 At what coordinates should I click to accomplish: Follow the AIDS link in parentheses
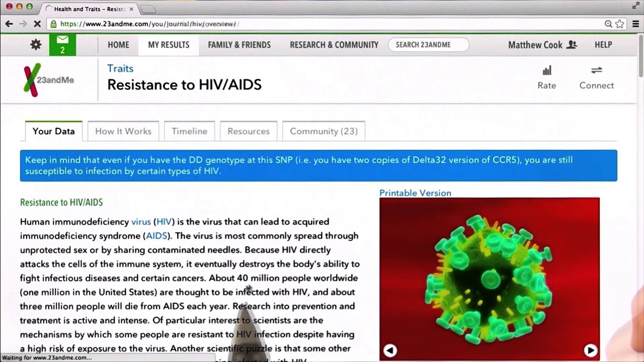tap(156, 236)
